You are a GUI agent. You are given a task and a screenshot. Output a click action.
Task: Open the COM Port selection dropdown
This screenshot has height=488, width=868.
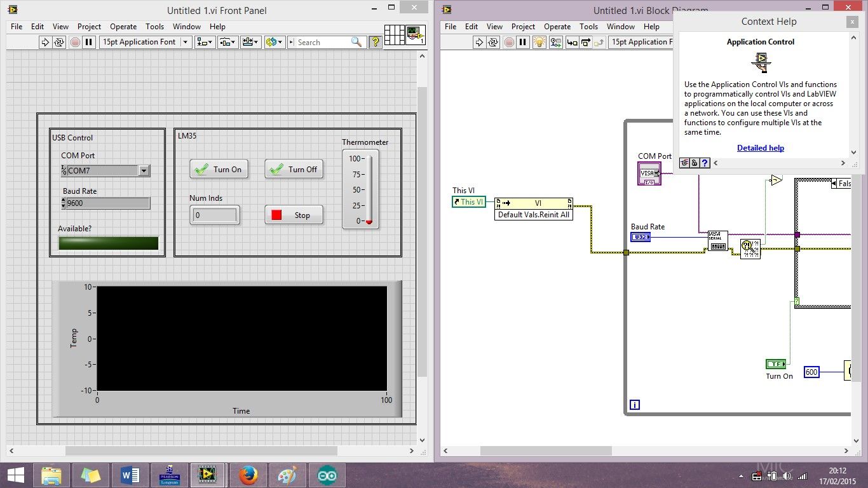[144, 170]
